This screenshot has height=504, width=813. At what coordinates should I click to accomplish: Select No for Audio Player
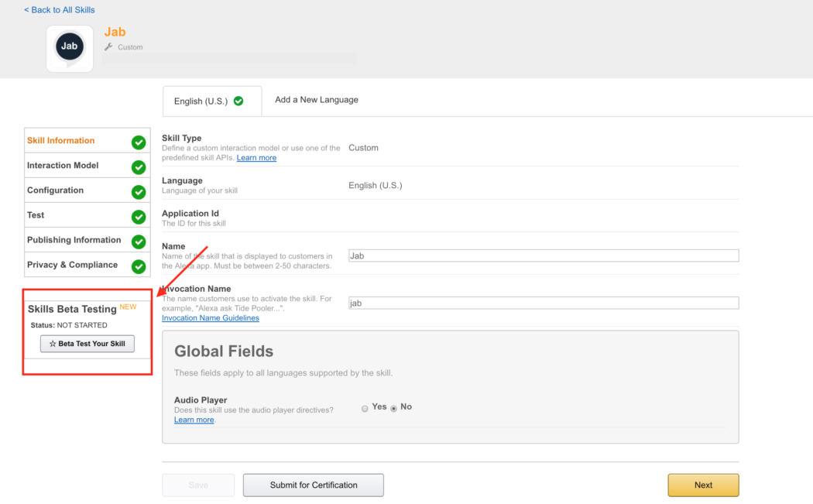coord(394,409)
